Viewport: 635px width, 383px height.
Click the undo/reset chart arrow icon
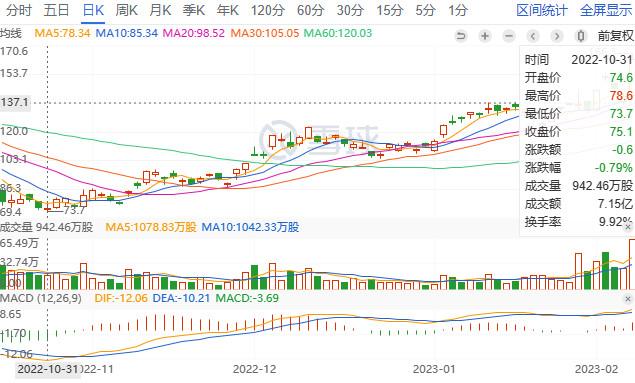click(x=460, y=36)
